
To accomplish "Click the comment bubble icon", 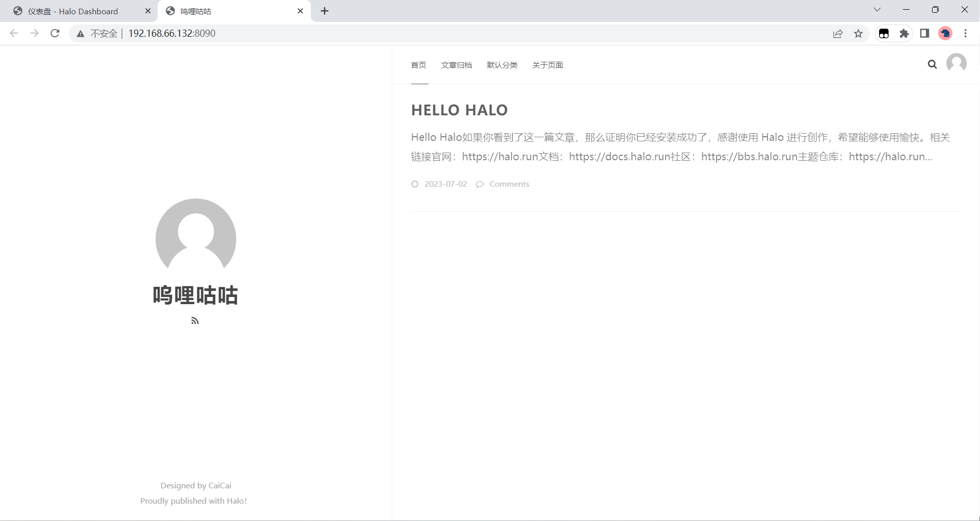I will [x=480, y=184].
